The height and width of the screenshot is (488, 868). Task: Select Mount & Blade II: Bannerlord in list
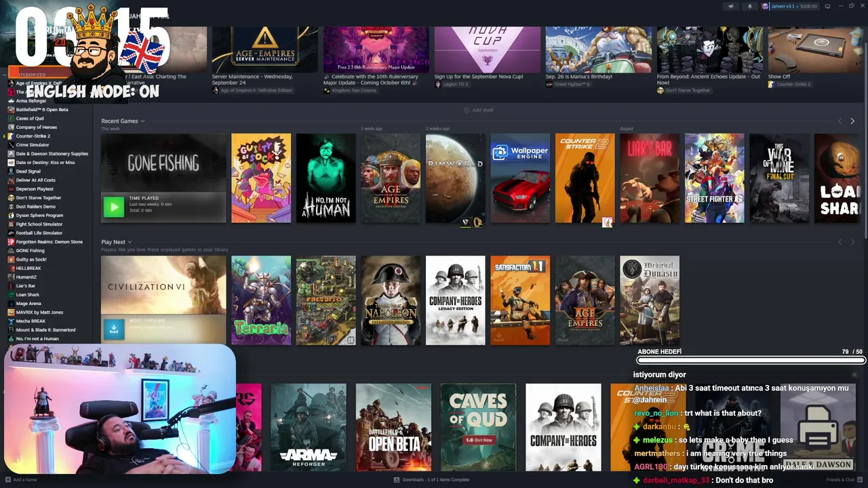pos(45,330)
